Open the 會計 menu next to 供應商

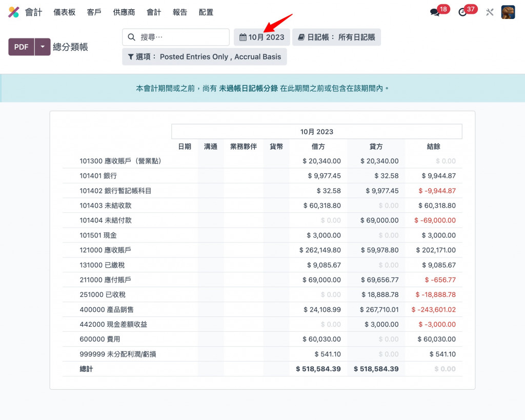[x=154, y=12]
